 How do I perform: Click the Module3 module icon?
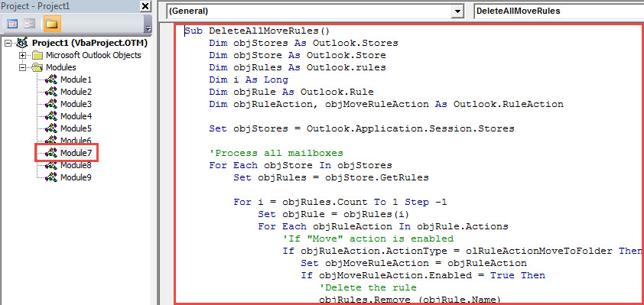51,104
